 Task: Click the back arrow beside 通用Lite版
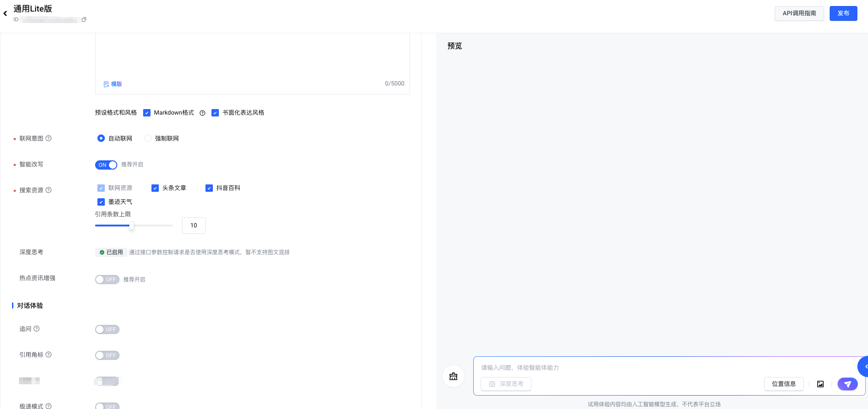pos(5,13)
